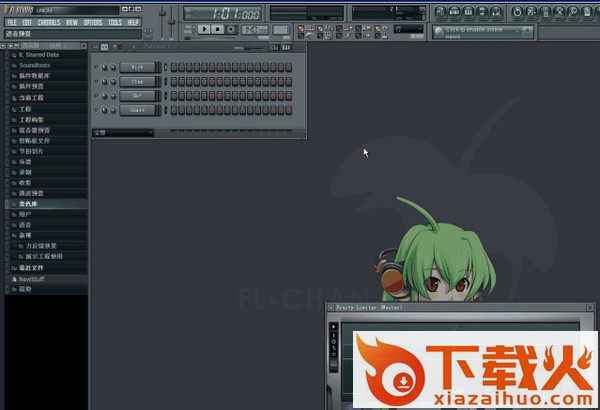Click the Kick channel volume knob

tap(113, 67)
